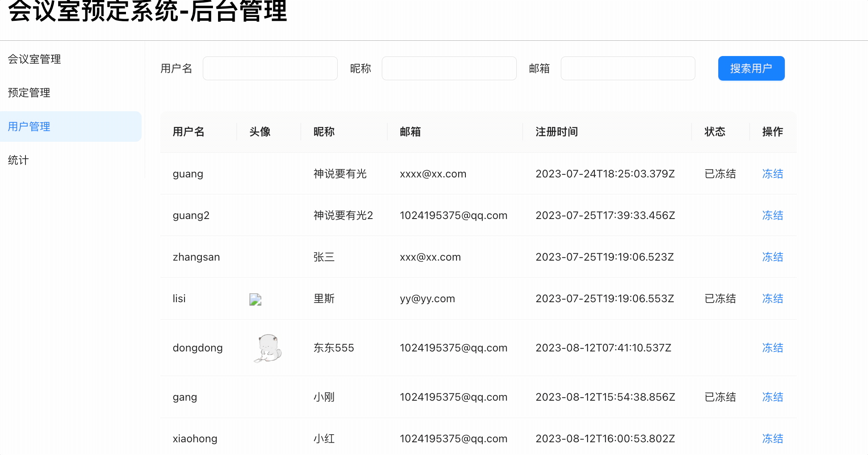The width and height of the screenshot is (868, 455).
Task: Freeze the zhangsan user
Action: click(773, 257)
